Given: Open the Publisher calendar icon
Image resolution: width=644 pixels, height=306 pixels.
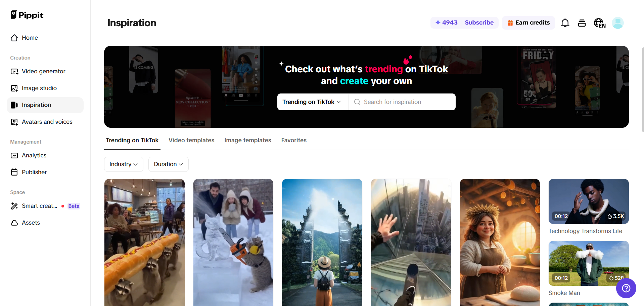Looking at the screenshot, I should click(14, 172).
